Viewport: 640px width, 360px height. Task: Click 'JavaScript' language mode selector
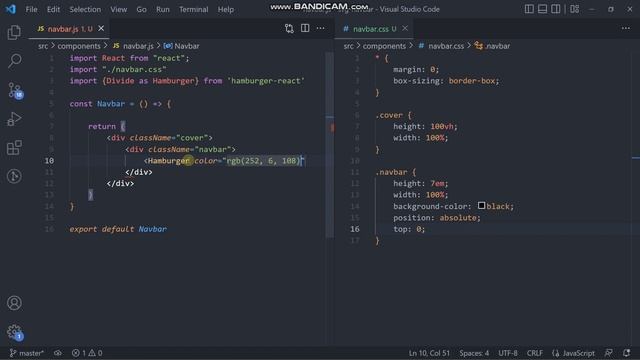click(x=573, y=353)
